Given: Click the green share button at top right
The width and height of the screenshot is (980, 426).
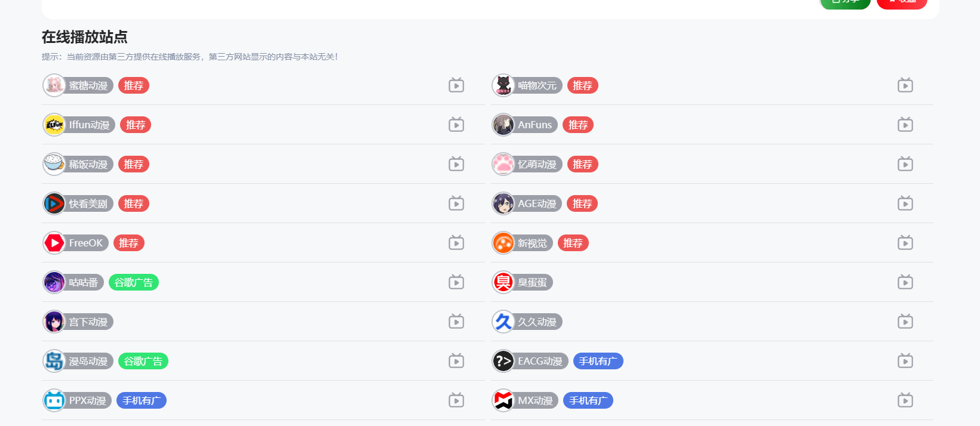Looking at the screenshot, I should pos(845,2).
